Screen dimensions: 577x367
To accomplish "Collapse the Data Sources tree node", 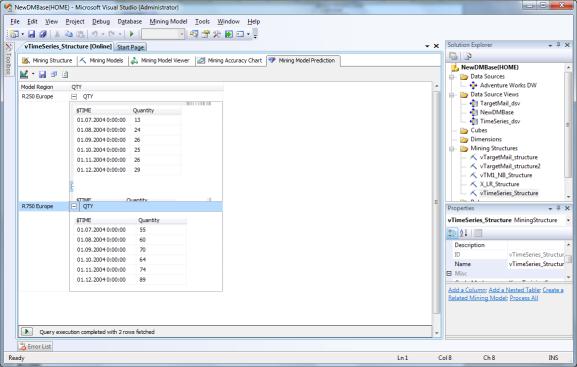I will [x=452, y=77].
